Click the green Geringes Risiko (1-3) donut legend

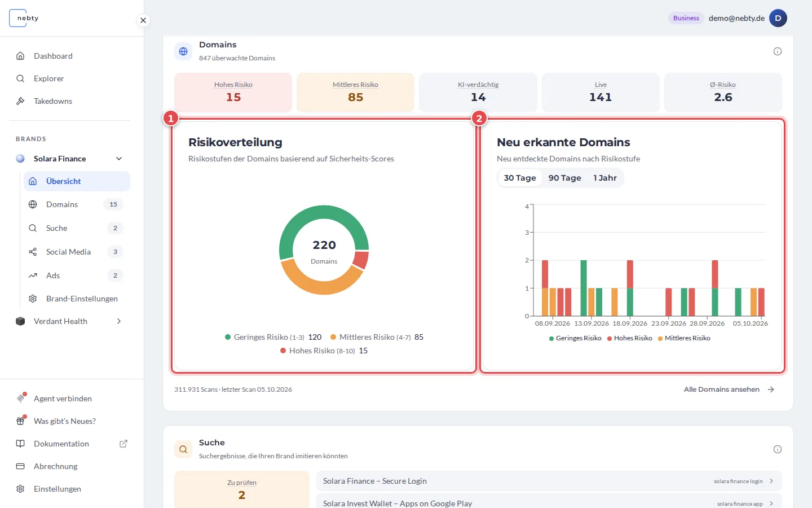click(273, 337)
